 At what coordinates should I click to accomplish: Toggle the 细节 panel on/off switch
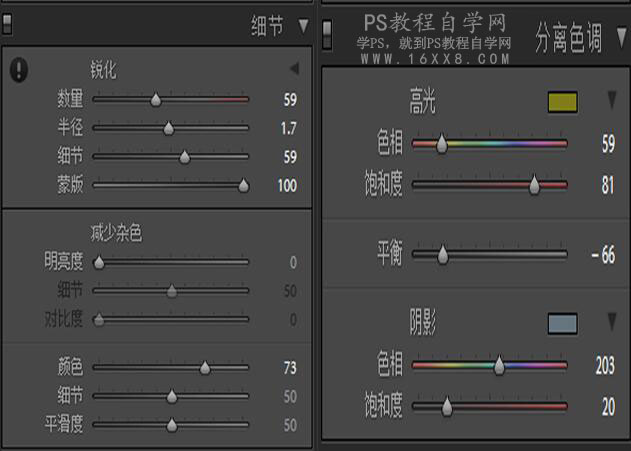6,27
